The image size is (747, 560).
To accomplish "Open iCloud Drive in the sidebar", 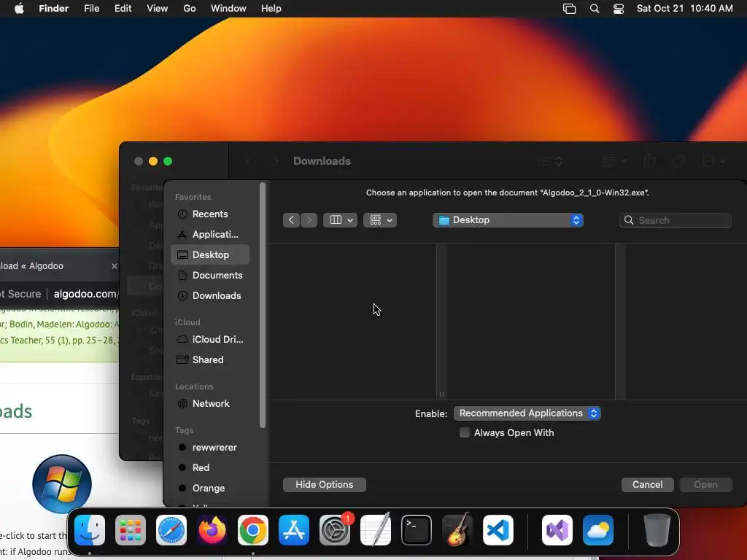I will click(209, 339).
